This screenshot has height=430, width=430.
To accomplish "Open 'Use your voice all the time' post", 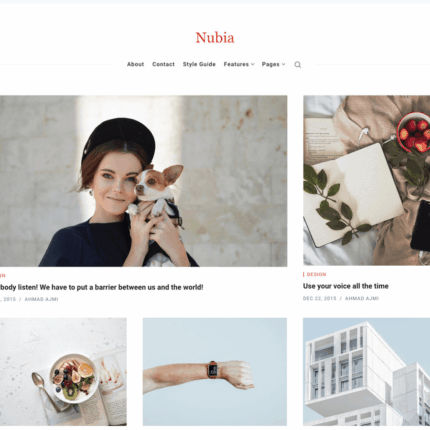I will pos(346,286).
